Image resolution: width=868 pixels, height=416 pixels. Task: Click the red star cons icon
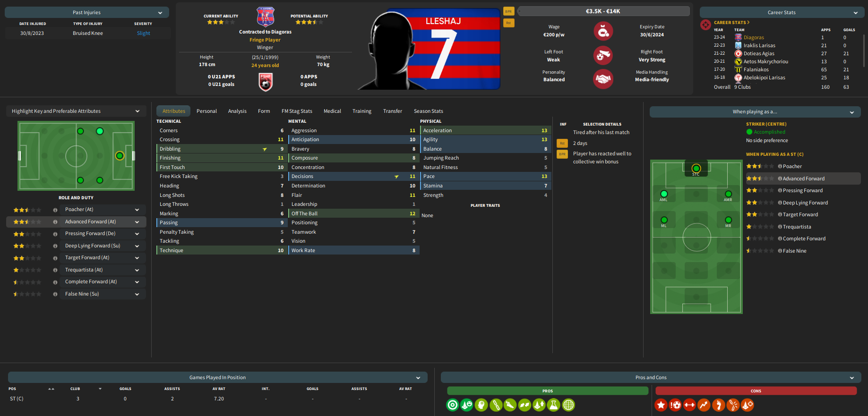661,405
